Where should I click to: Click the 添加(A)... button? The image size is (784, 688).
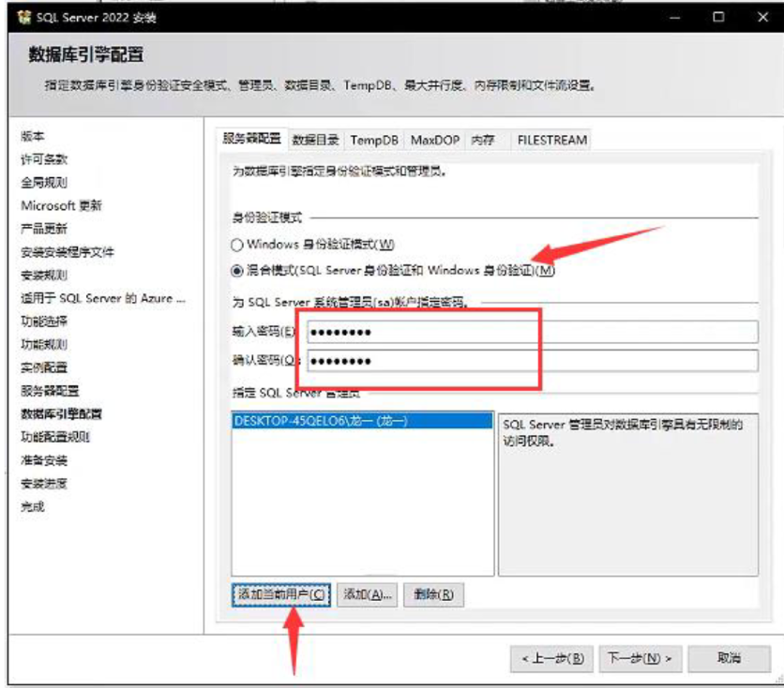(x=368, y=594)
